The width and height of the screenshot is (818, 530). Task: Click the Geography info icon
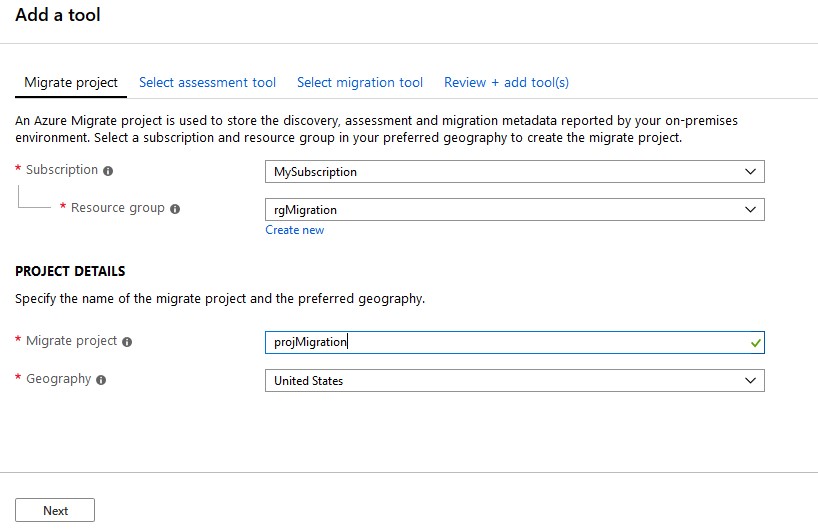coord(101,380)
